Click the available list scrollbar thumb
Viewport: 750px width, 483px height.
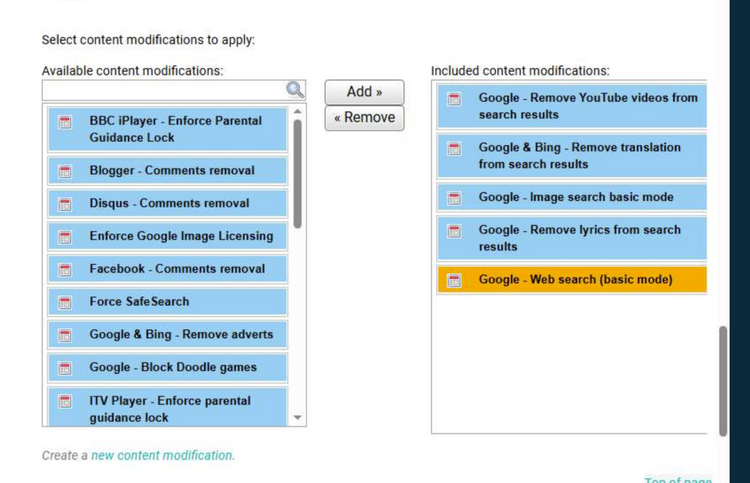298,174
